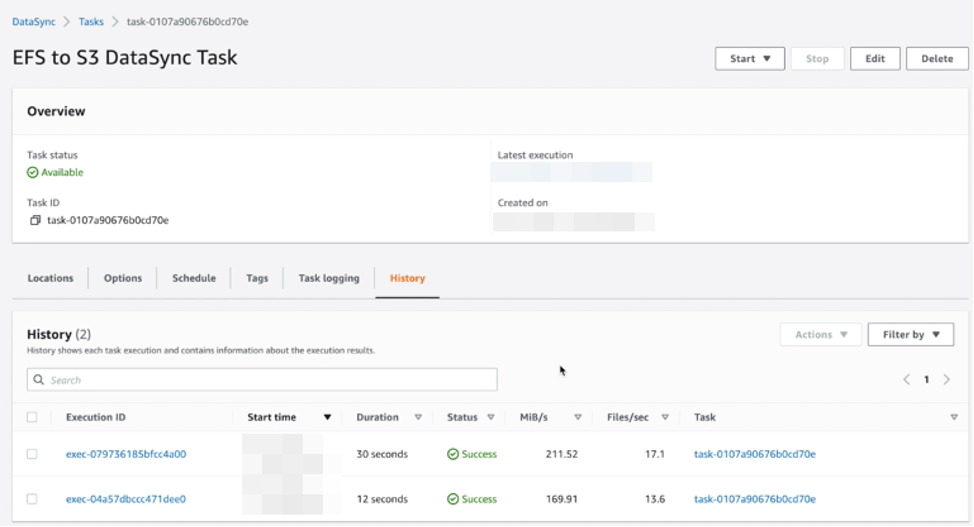This screenshot has height=527, width=974.
Task: Open task link in the 12 seconds row
Action: pyautogui.click(x=755, y=499)
